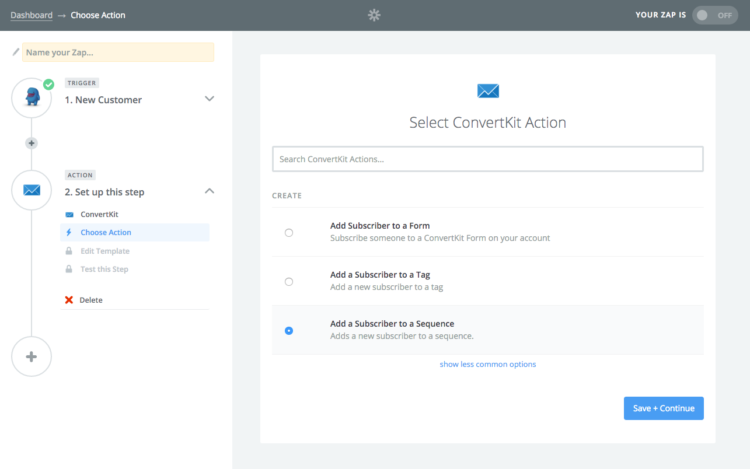Click the green checkmark badge on trigger
The image size is (750, 469).
coord(49,85)
